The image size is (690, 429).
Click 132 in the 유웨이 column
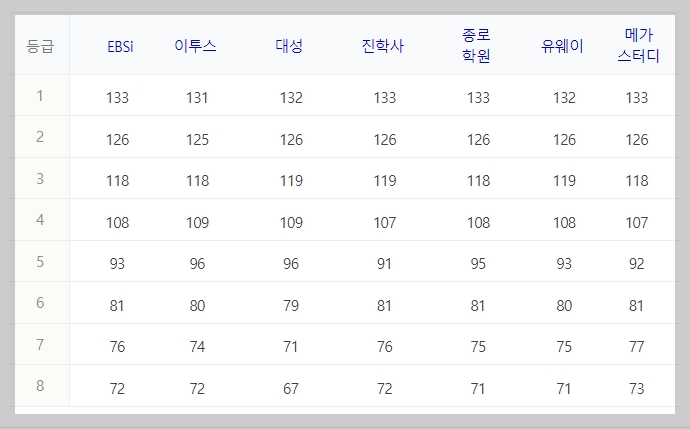564,98
